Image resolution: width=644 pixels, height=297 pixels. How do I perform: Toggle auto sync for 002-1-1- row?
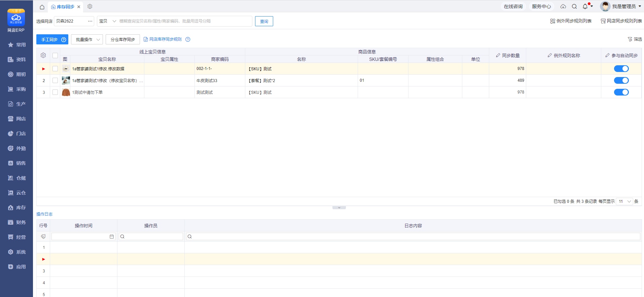pyautogui.click(x=621, y=69)
